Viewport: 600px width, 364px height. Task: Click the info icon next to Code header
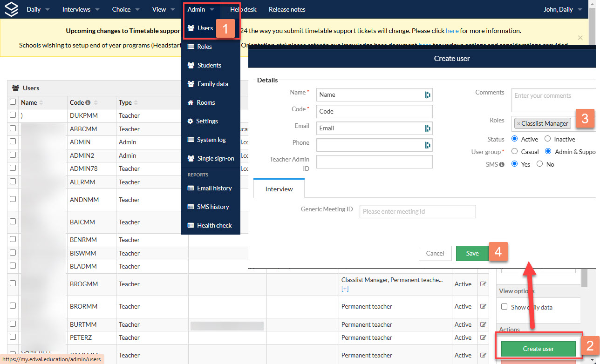[88, 102]
